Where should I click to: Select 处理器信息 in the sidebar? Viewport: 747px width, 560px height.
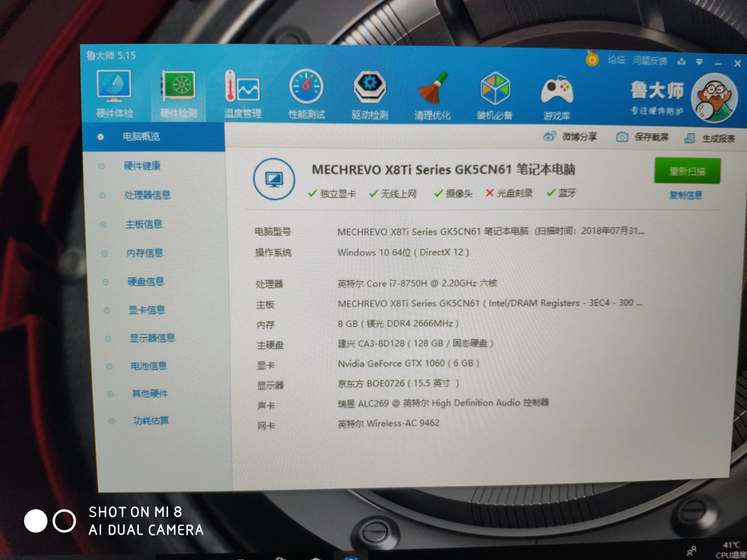pyautogui.click(x=147, y=195)
